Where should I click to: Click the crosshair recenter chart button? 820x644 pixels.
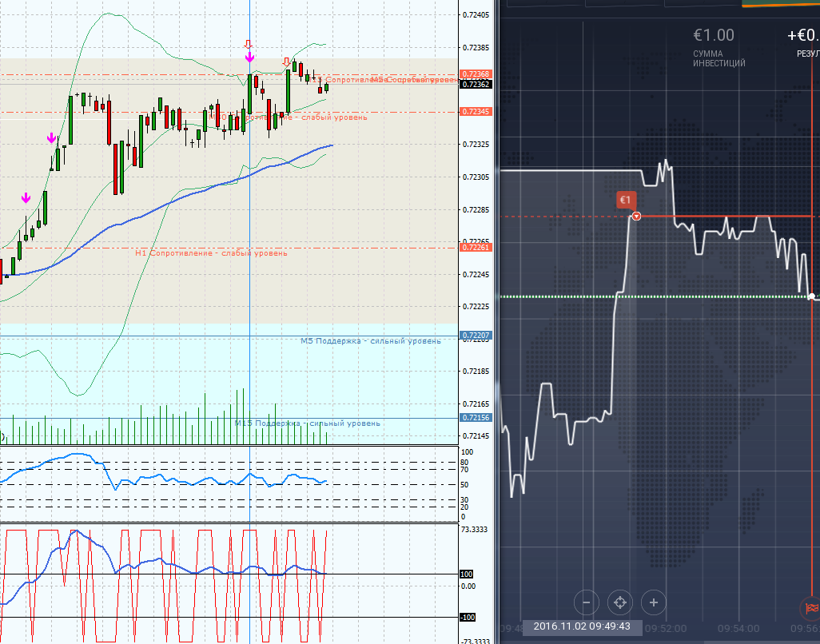click(x=619, y=602)
